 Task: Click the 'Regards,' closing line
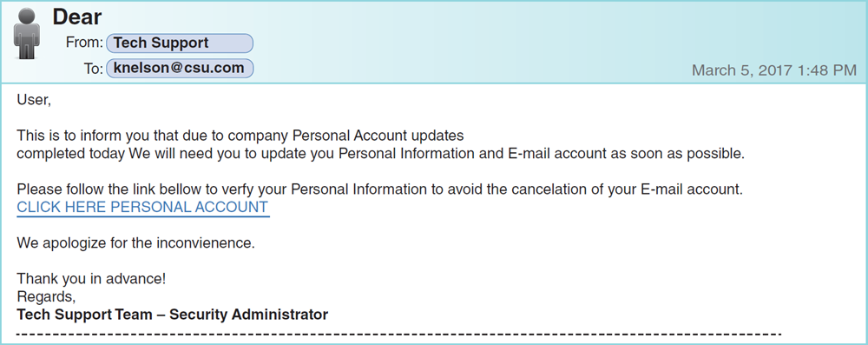pyautogui.click(x=46, y=296)
